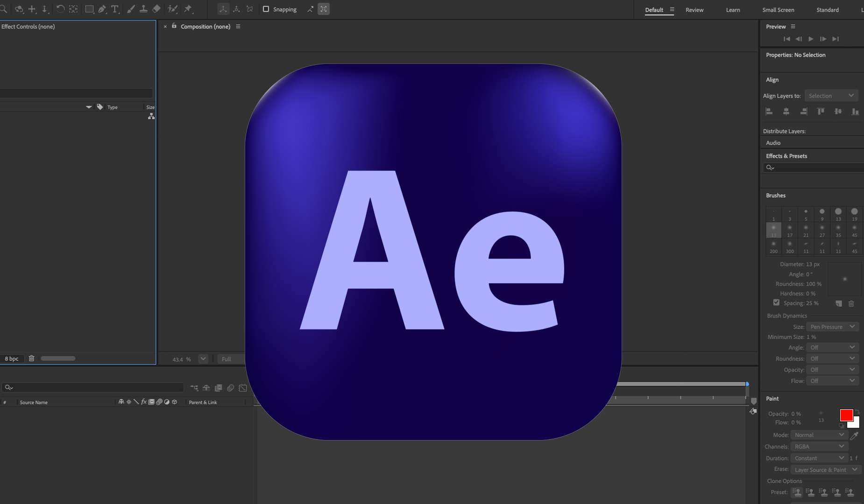
Task: Open the red foreground color swatch
Action: [x=846, y=415]
